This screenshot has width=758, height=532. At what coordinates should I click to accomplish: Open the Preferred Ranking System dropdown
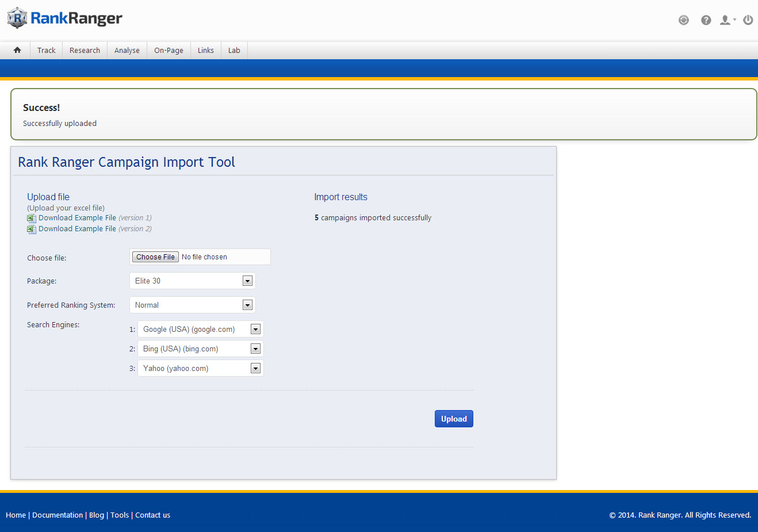coord(192,305)
